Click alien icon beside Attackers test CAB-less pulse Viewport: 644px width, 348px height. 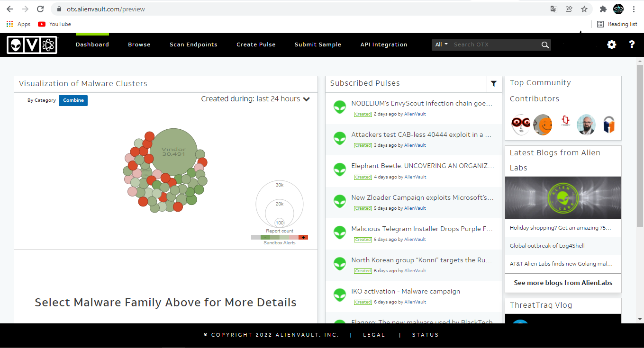click(340, 138)
